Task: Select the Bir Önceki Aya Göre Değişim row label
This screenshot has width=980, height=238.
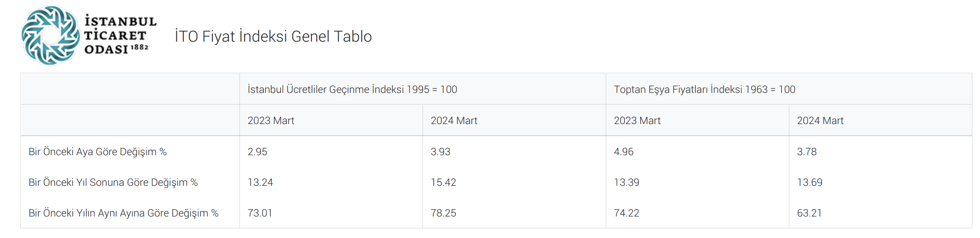Action: 97,152
